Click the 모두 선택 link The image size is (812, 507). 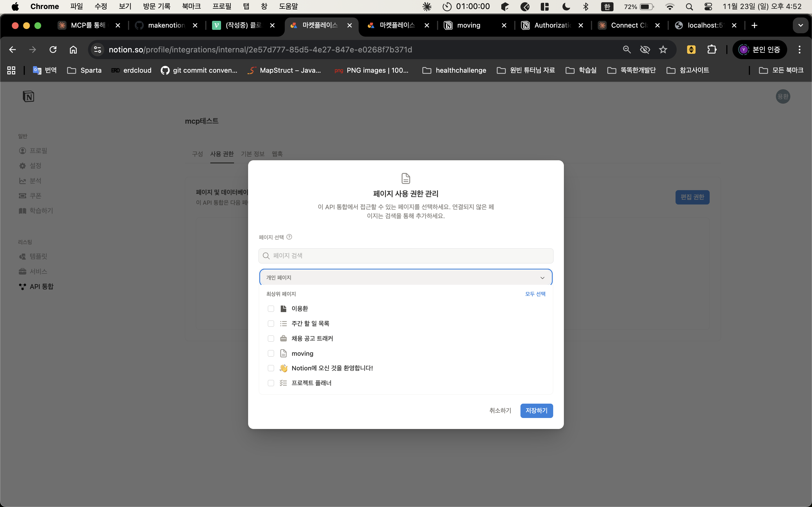[535, 294]
